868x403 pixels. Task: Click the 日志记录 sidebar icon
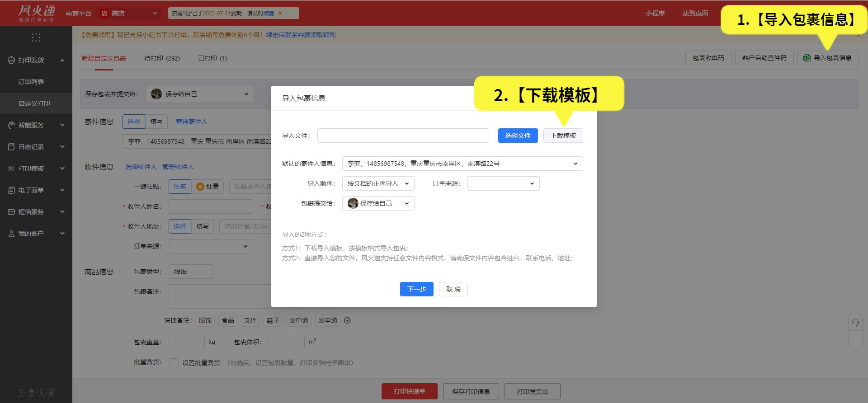coord(11,147)
